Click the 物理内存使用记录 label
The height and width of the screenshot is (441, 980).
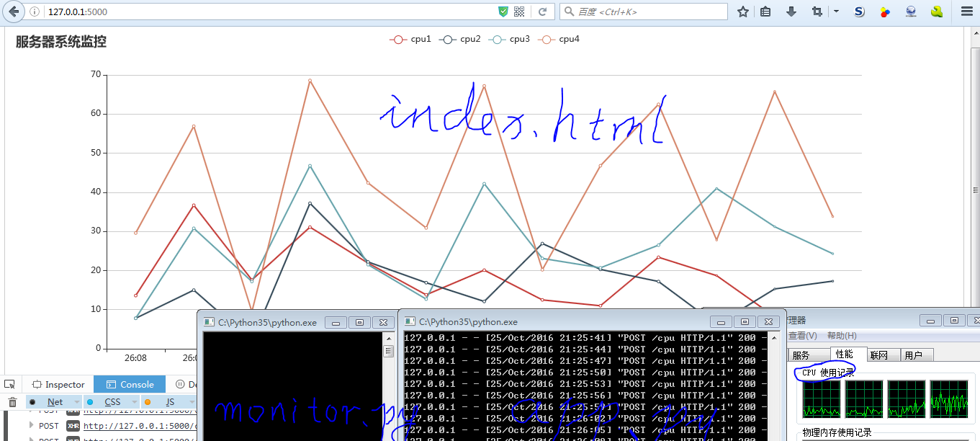click(x=837, y=432)
